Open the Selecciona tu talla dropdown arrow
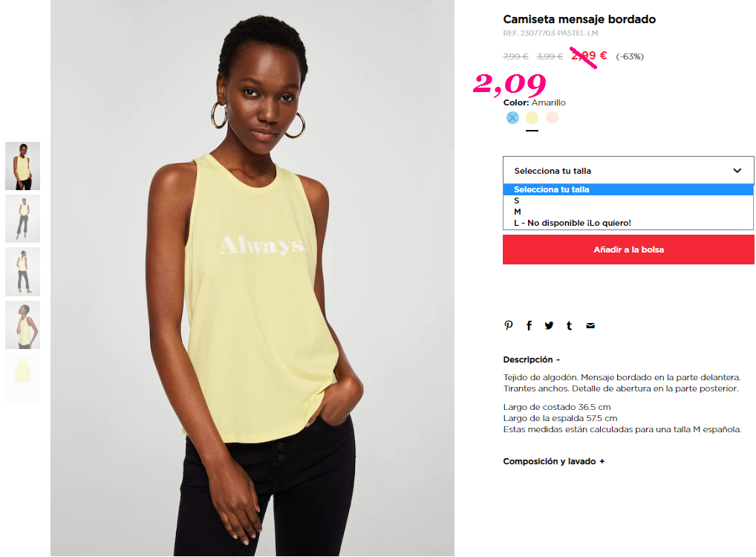Viewport: 756px width, 557px height. click(x=737, y=171)
